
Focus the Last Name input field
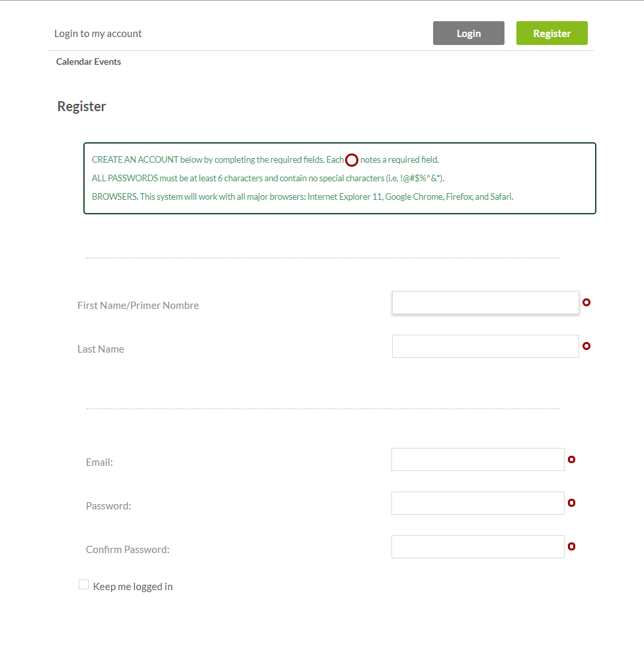(485, 347)
